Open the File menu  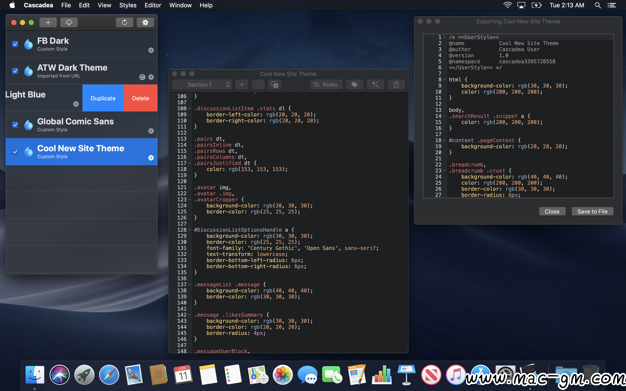pyautogui.click(x=66, y=5)
